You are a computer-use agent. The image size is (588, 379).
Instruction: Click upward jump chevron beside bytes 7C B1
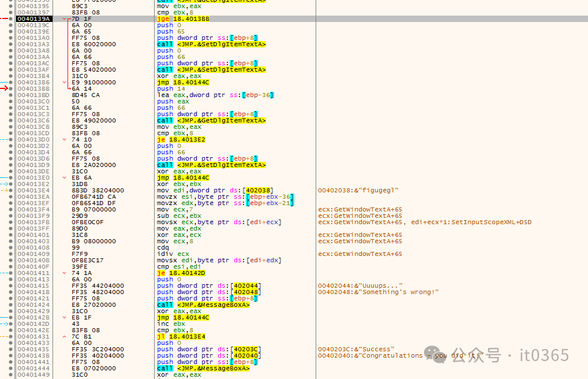65,337
